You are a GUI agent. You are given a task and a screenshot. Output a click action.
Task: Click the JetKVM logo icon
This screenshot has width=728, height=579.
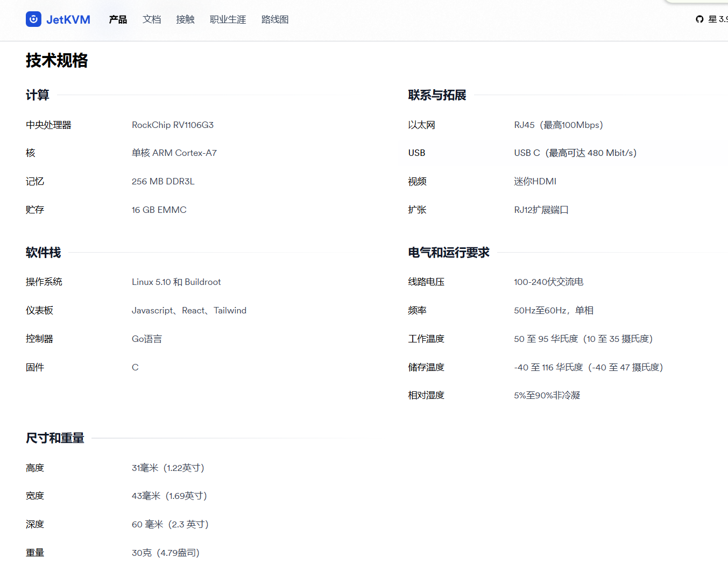click(x=33, y=19)
